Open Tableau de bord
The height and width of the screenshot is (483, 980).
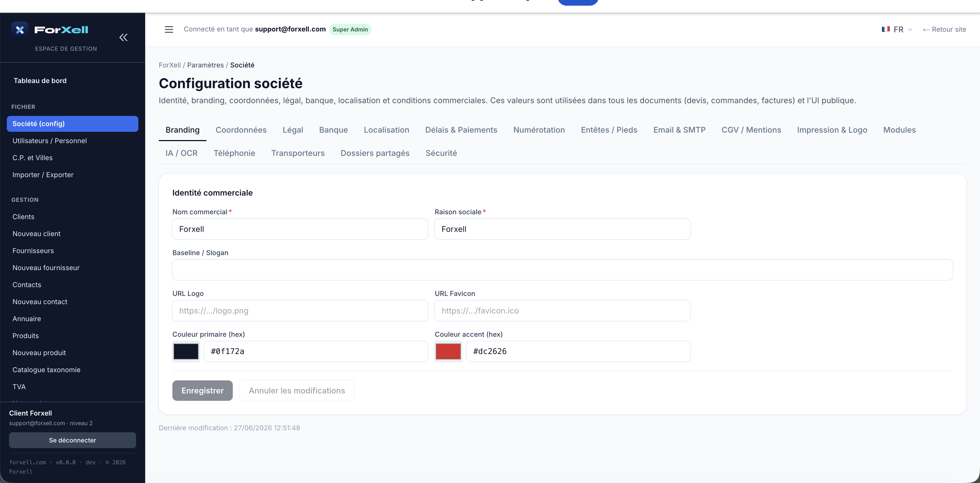[40, 80]
